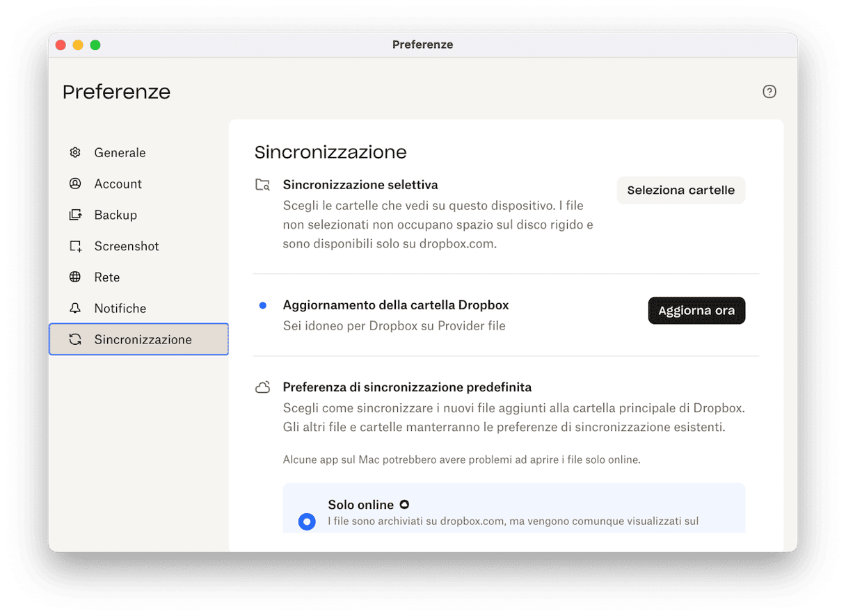Click the Screenshot capture icon
This screenshot has width=846, height=616.
[75, 246]
